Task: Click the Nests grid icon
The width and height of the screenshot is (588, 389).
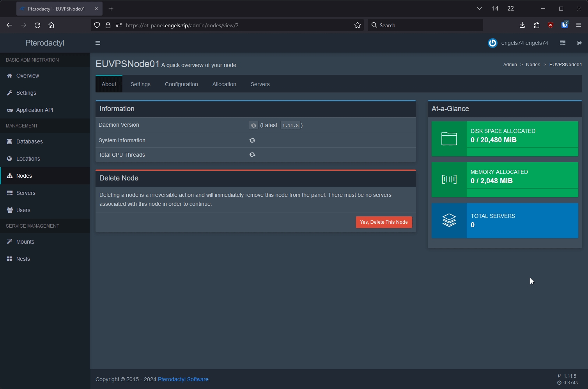Action: 9,259
